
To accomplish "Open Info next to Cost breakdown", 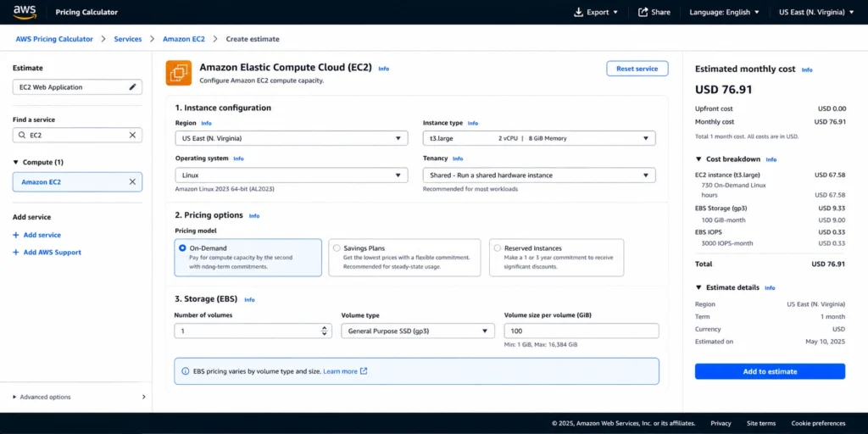I will pos(771,159).
